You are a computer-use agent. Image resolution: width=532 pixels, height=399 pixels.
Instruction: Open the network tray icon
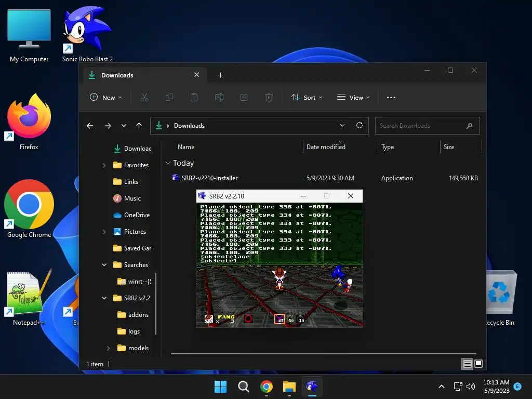click(458, 387)
